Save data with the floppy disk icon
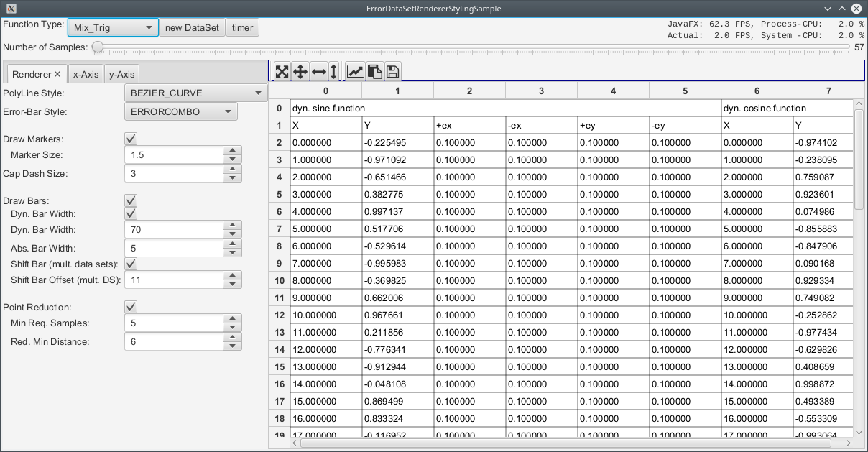The width and height of the screenshot is (868, 452). [392, 71]
